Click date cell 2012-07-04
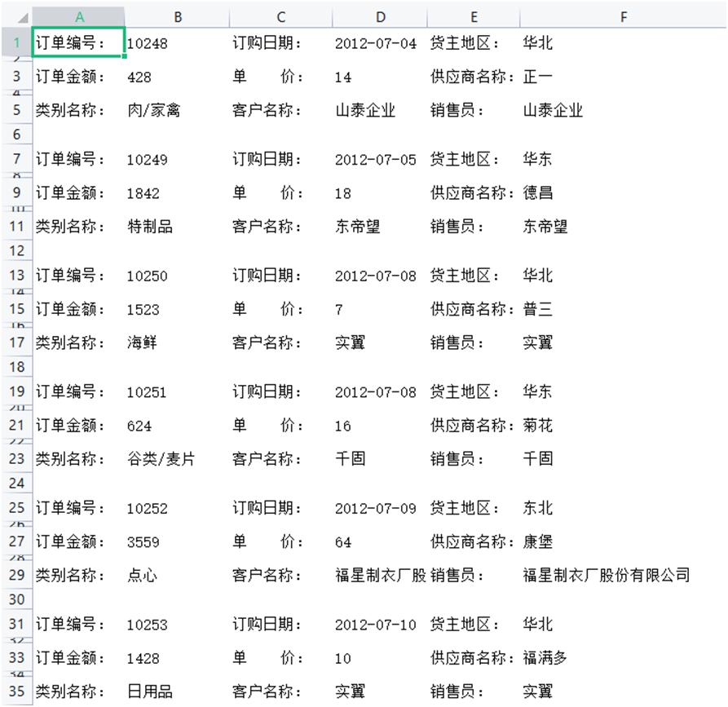The image size is (728, 707). pyautogui.click(x=379, y=43)
